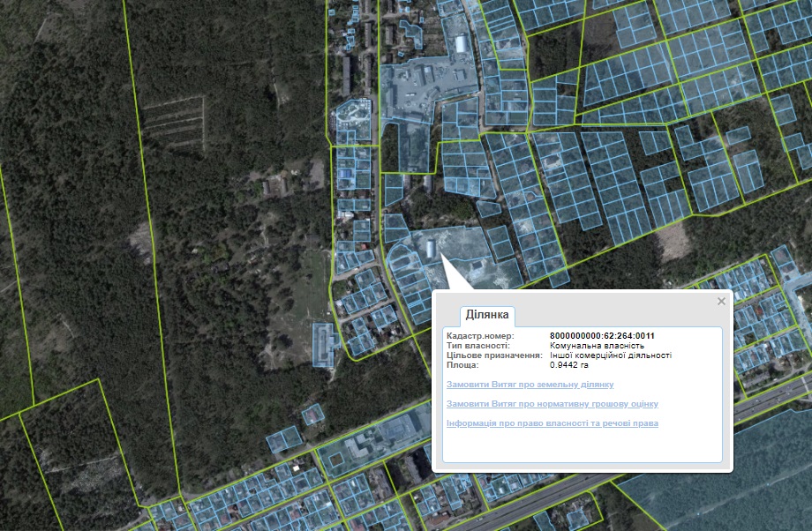Viewport: 812px width, 531px height.
Task: Close the parcel info popup
Action: (x=721, y=302)
